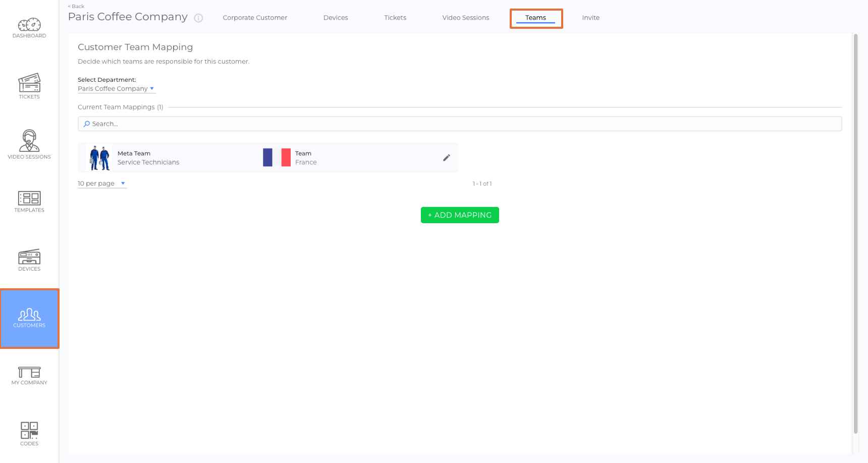Click the page vertical scrollbar
The width and height of the screenshot is (868, 463).
tap(855, 234)
